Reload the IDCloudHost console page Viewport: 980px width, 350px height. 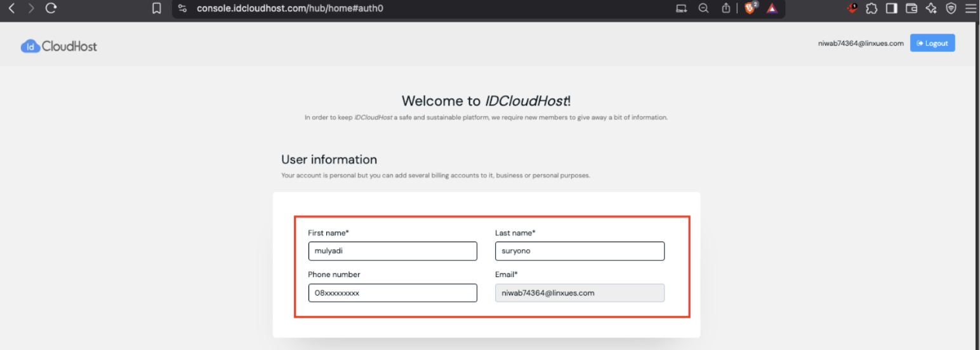click(x=51, y=8)
